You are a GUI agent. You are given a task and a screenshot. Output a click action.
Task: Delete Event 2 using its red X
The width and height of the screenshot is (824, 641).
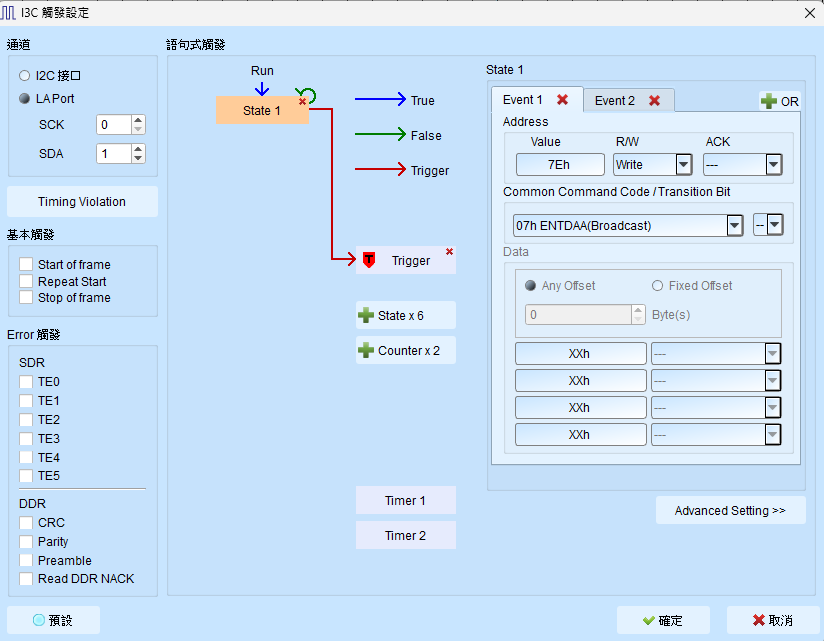654,100
